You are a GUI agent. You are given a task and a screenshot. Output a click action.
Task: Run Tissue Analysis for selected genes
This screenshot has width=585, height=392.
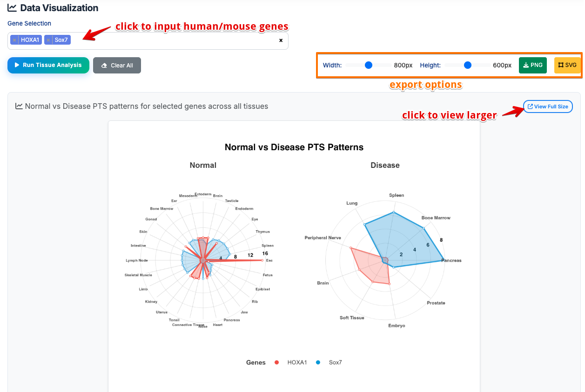[x=48, y=65]
